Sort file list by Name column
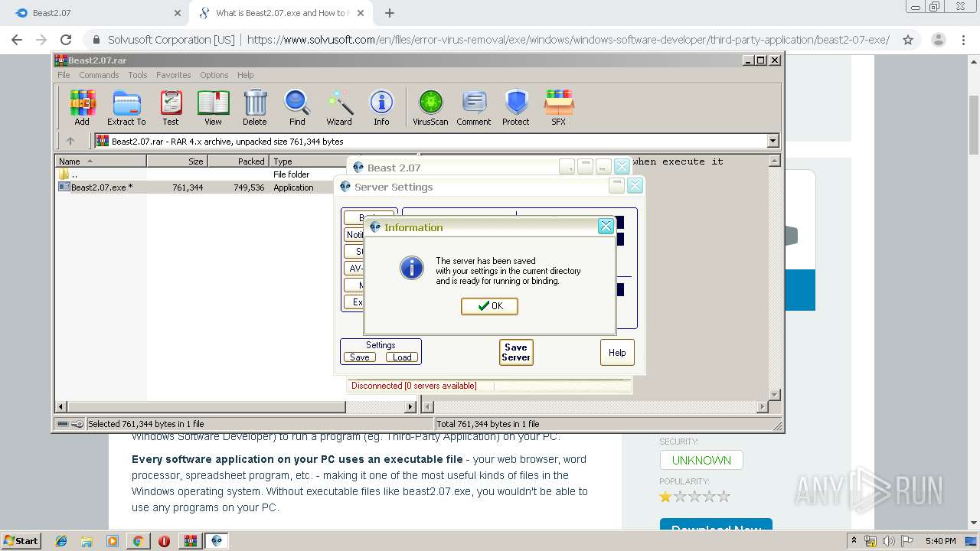The height and width of the screenshot is (551, 980). click(x=100, y=161)
